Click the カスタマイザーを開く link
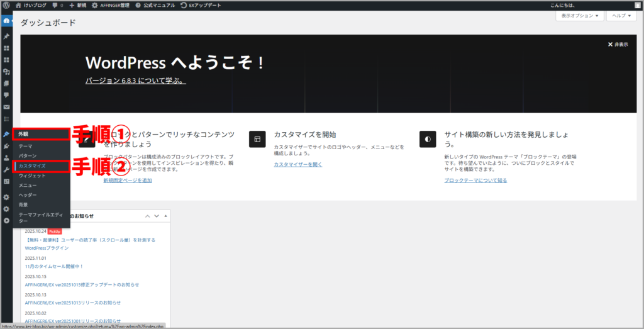The height and width of the screenshot is (329, 644). 297,164
